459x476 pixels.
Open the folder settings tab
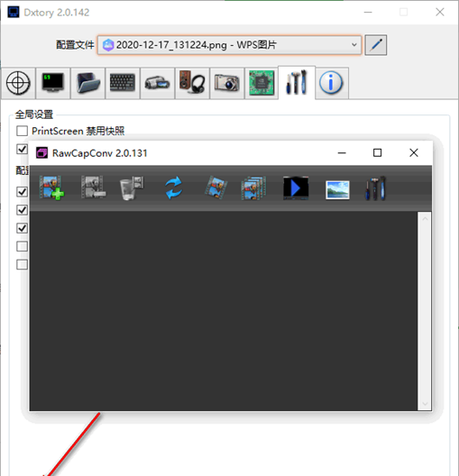(x=88, y=83)
